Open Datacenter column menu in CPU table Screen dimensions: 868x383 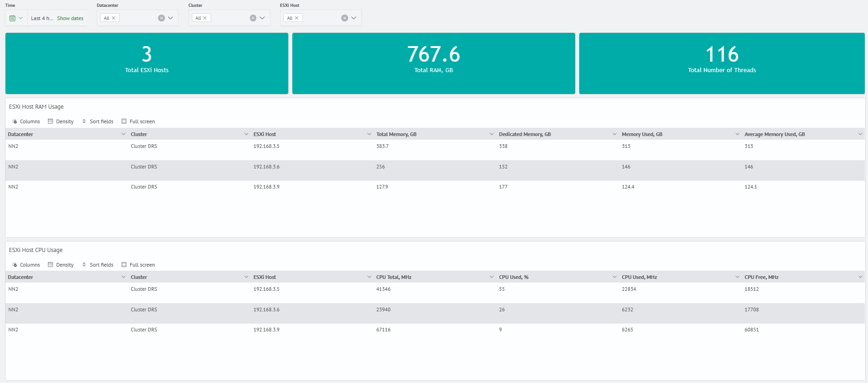tap(123, 277)
